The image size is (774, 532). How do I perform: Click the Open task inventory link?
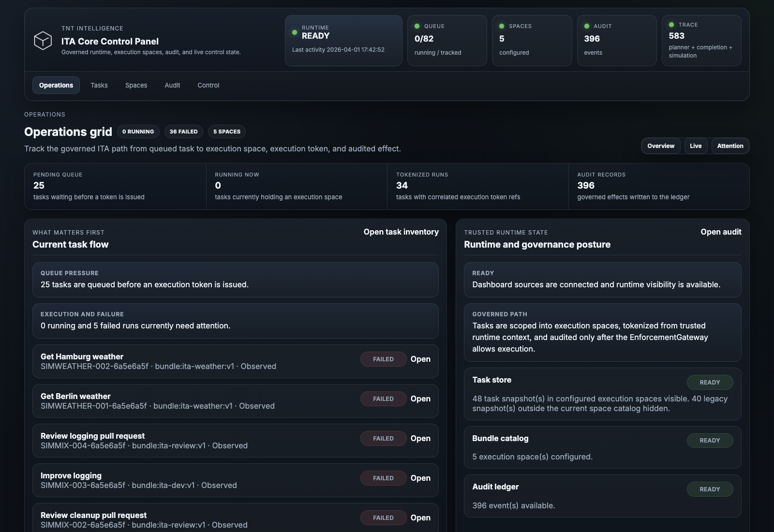click(401, 232)
